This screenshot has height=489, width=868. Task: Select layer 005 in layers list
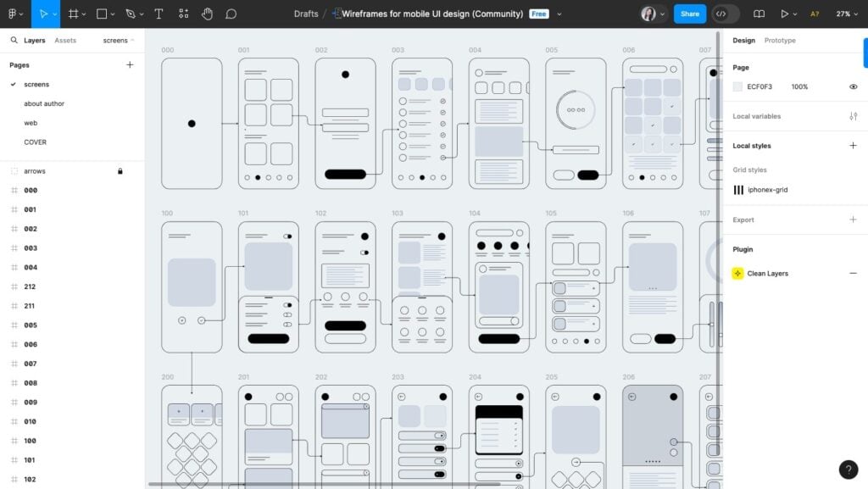click(x=31, y=325)
